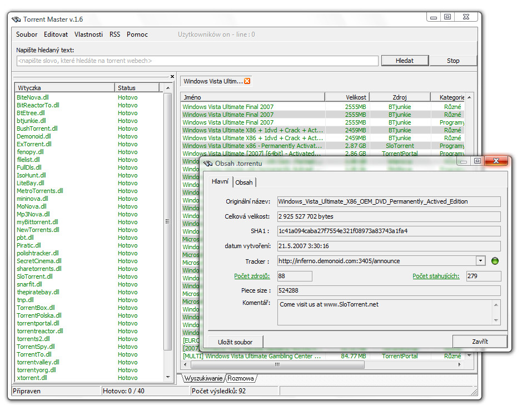Click Hotovo: 0 / 40 in status bar
Image resolution: width=532 pixels, height=410 pixels.
click(123, 391)
